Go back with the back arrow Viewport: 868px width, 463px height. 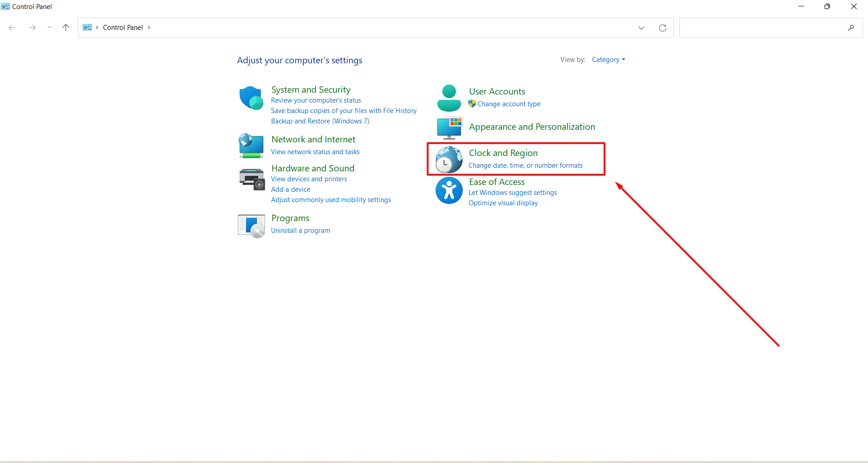click(x=12, y=28)
